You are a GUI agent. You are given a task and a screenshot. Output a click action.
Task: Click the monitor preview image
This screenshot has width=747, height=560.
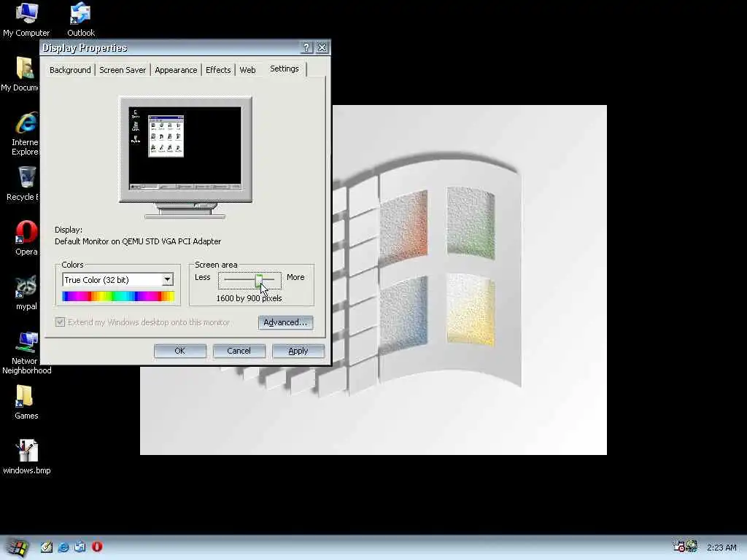(185, 157)
